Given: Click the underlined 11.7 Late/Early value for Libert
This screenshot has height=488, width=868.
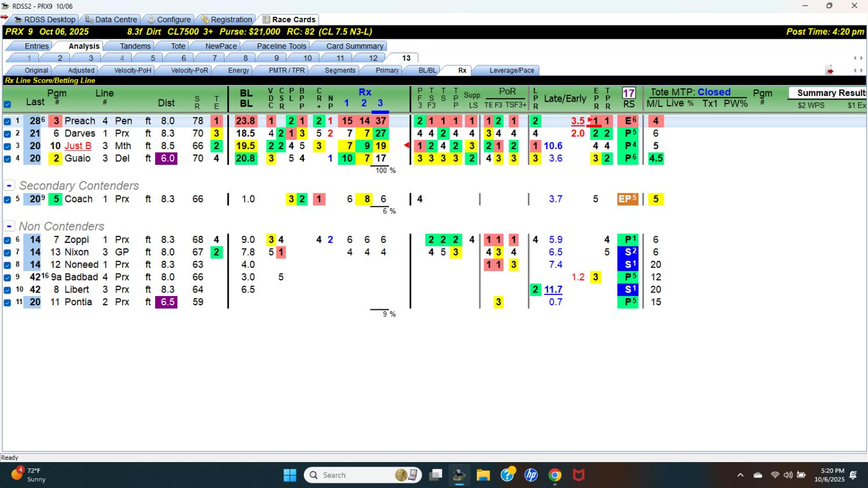Looking at the screenshot, I should [x=553, y=290].
